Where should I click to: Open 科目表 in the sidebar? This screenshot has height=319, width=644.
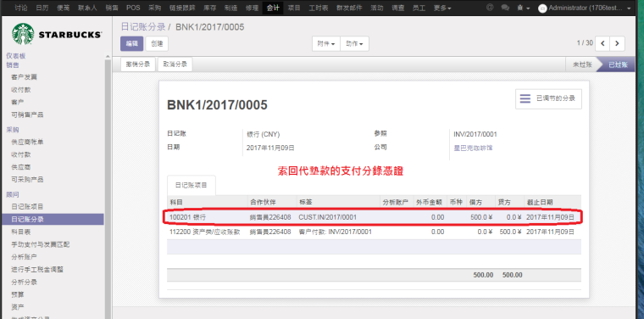[21, 232]
